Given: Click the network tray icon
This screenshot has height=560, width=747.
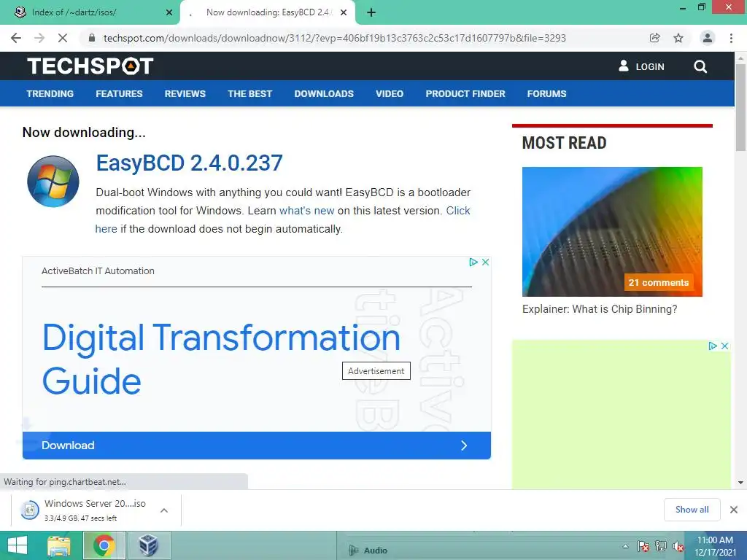Looking at the screenshot, I should (661, 546).
